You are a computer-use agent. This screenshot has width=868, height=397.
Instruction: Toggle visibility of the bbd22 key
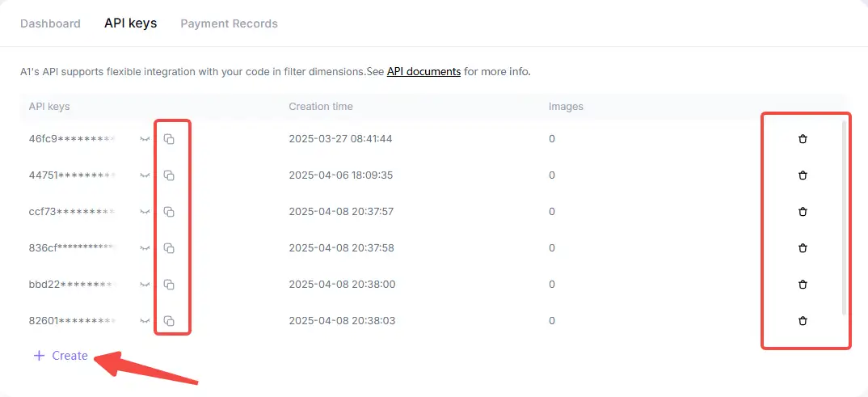(145, 285)
